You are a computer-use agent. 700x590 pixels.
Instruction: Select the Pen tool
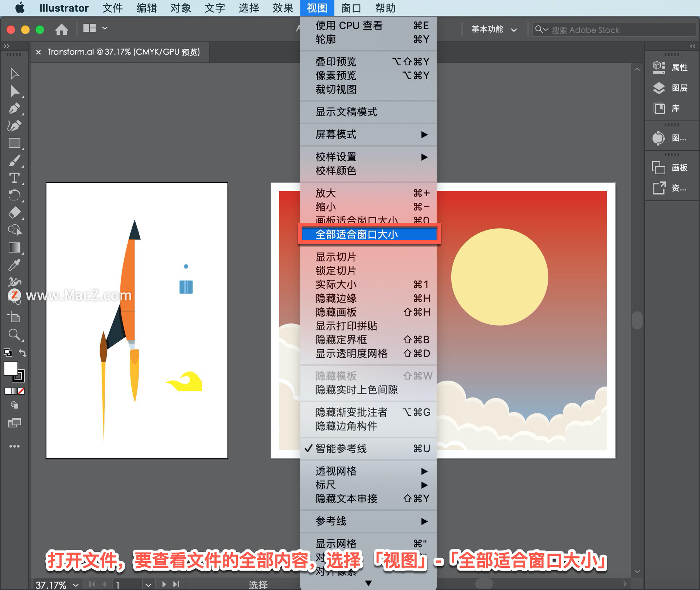coord(14,108)
